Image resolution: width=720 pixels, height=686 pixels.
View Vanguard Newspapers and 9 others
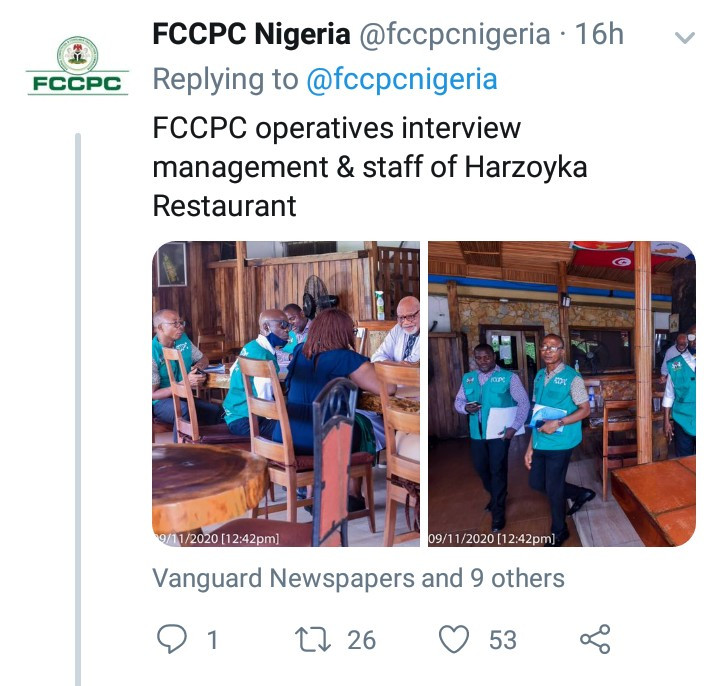pyautogui.click(x=358, y=578)
